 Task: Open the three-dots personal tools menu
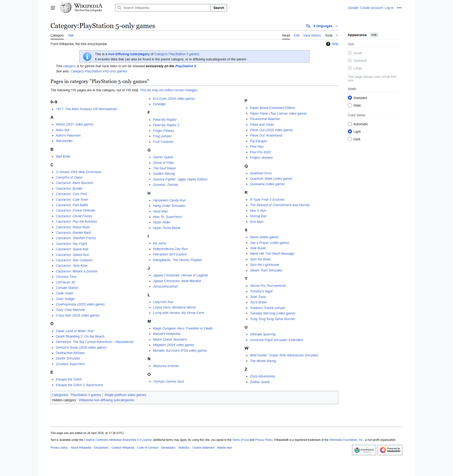pyautogui.click(x=399, y=8)
